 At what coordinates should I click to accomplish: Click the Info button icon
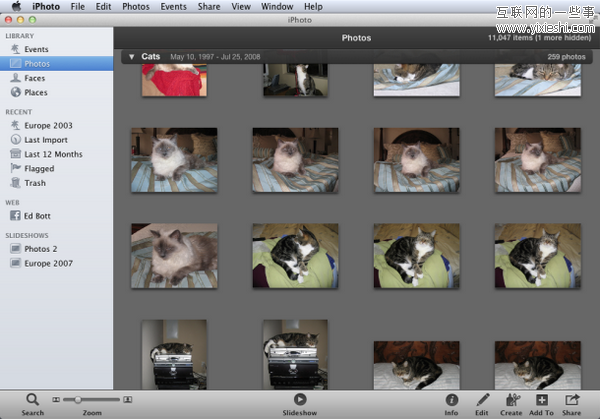click(x=451, y=399)
